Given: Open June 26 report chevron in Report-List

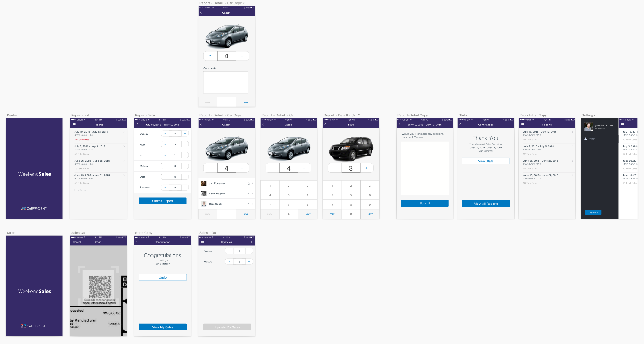Looking at the screenshot, I should point(124,161).
